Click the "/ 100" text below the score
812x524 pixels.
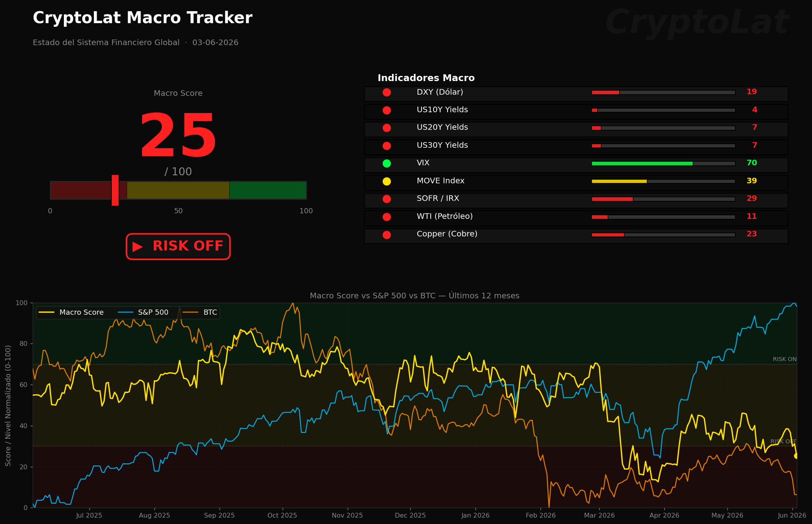click(178, 172)
